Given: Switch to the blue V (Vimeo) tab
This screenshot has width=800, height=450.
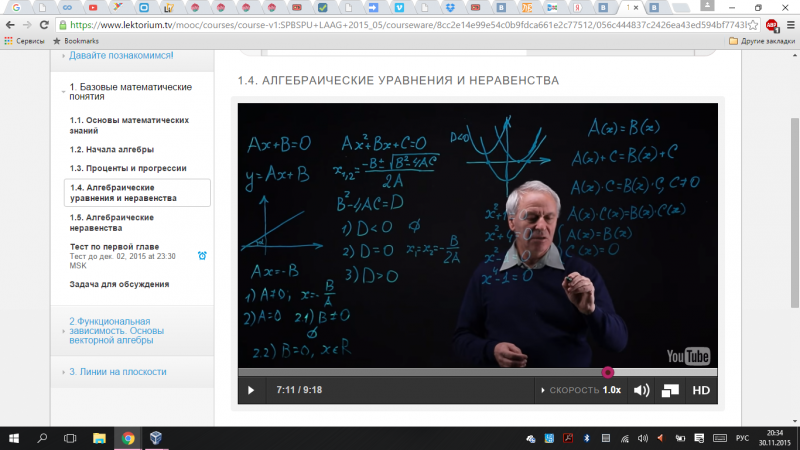Looking at the screenshot, I should pos(399,8).
